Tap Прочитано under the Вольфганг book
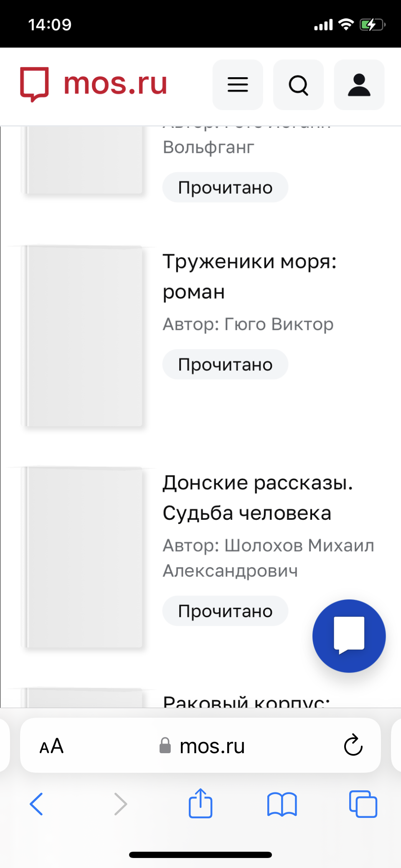 225,187
